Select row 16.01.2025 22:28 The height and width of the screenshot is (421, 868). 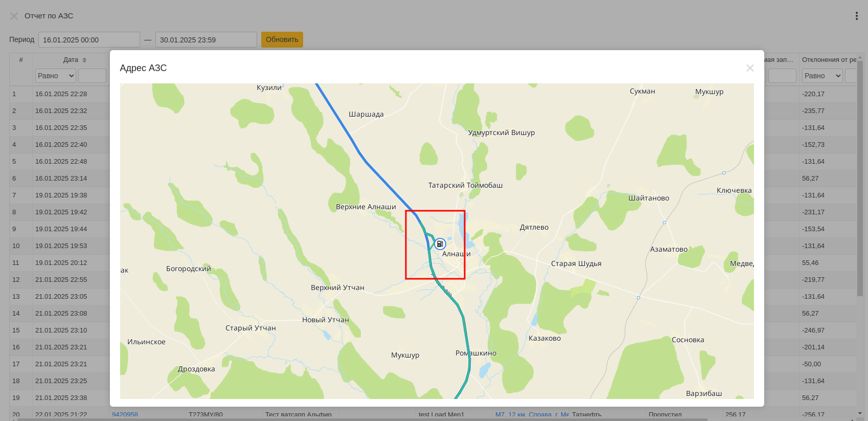tap(61, 94)
